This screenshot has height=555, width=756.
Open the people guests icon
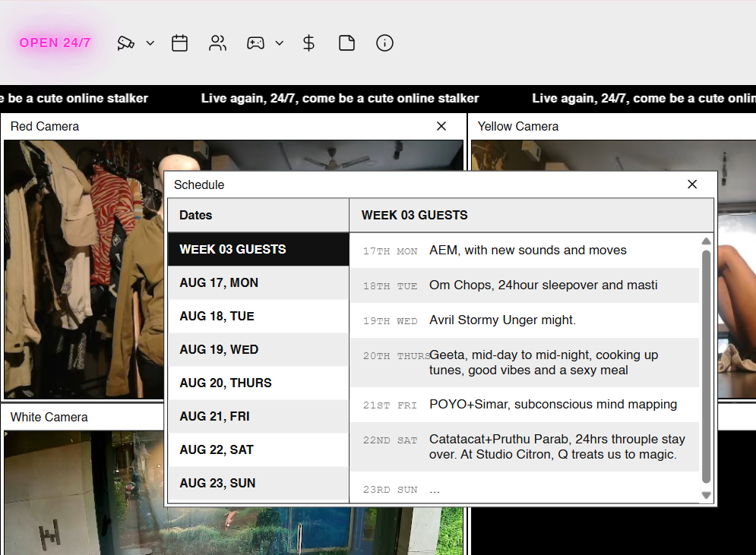[217, 43]
